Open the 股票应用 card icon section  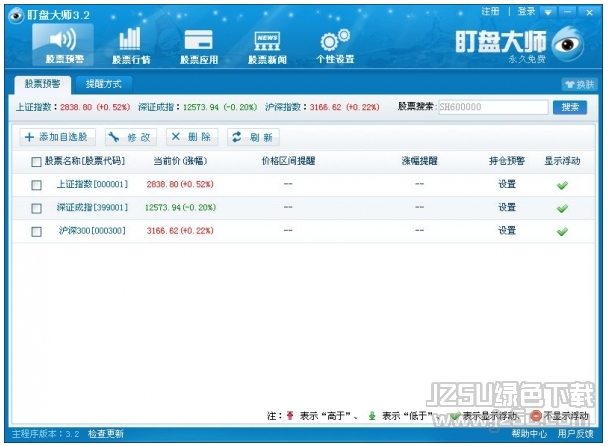click(x=199, y=45)
